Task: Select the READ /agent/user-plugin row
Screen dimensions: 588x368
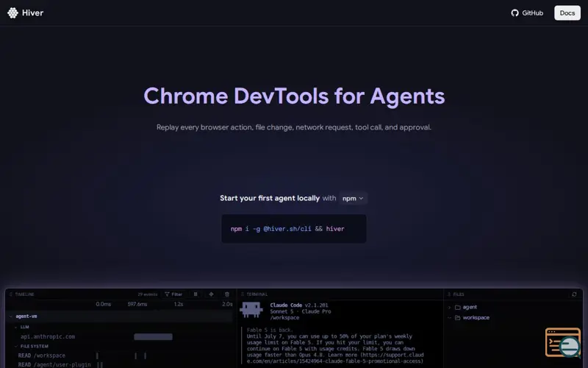Action: pos(120,364)
